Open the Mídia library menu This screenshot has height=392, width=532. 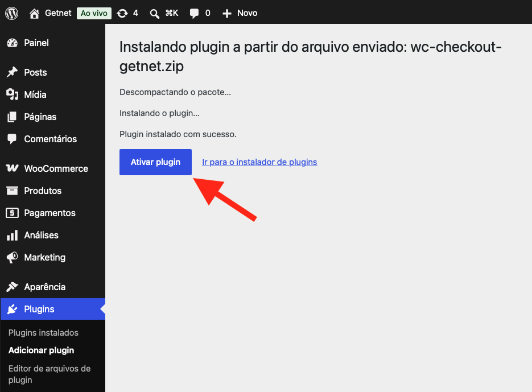click(x=53, y=94)
